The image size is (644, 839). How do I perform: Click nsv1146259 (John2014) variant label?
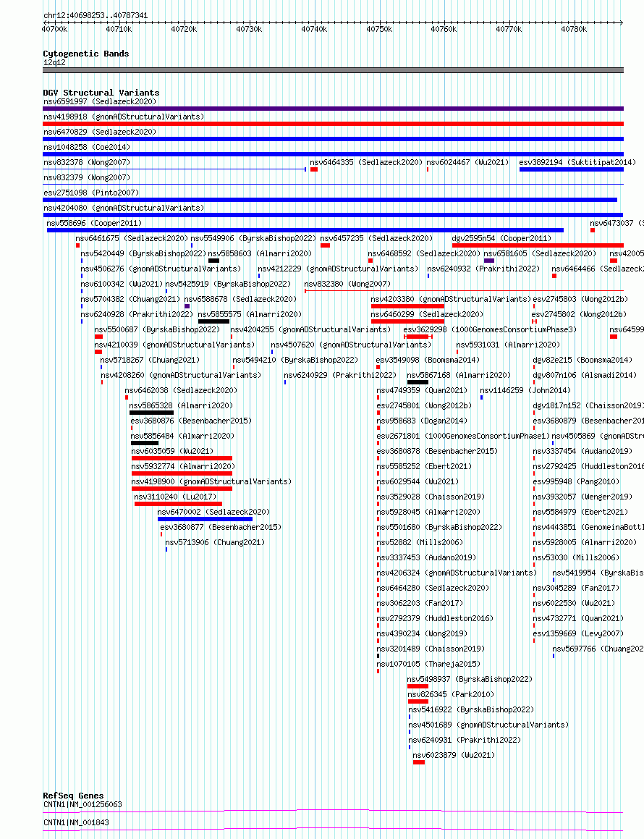525,391
